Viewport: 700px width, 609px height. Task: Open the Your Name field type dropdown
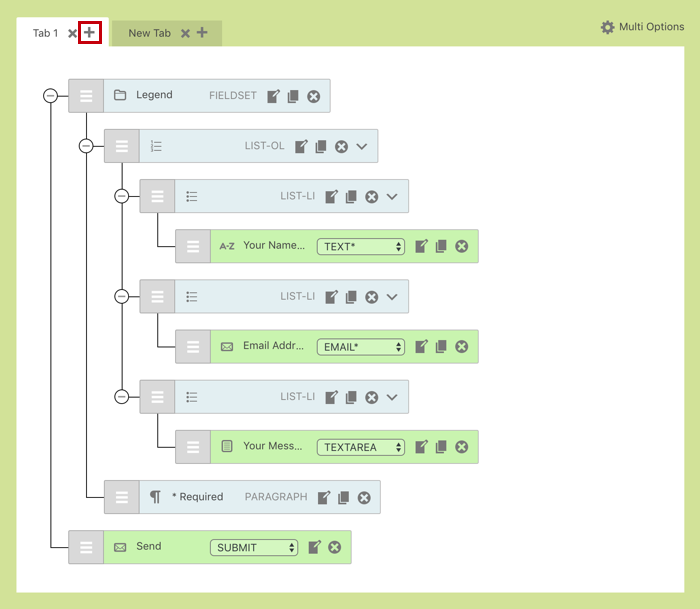360,246
